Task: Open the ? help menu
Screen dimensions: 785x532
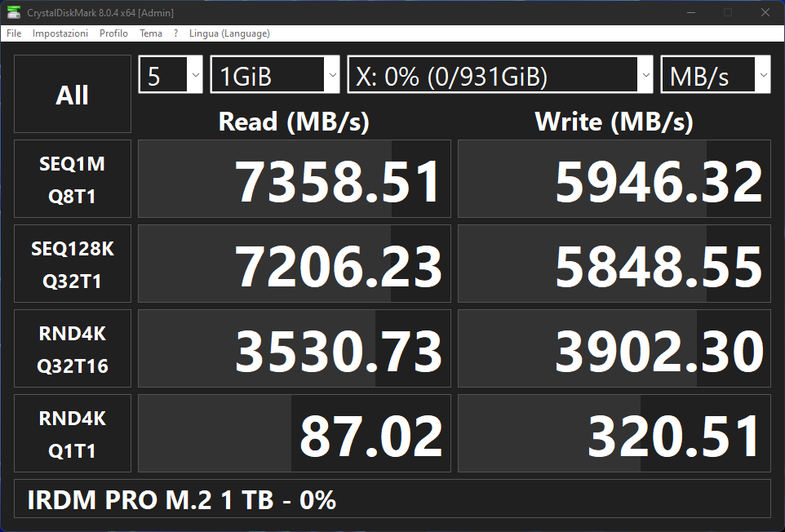Action: coord(175,33)
